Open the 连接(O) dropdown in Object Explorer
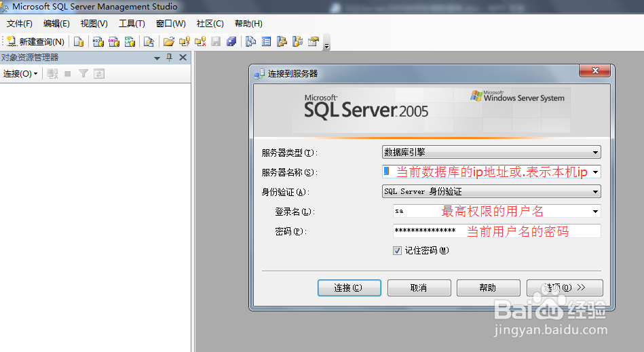This screenshot has width=644, height=352. click(x=20, y=74)
